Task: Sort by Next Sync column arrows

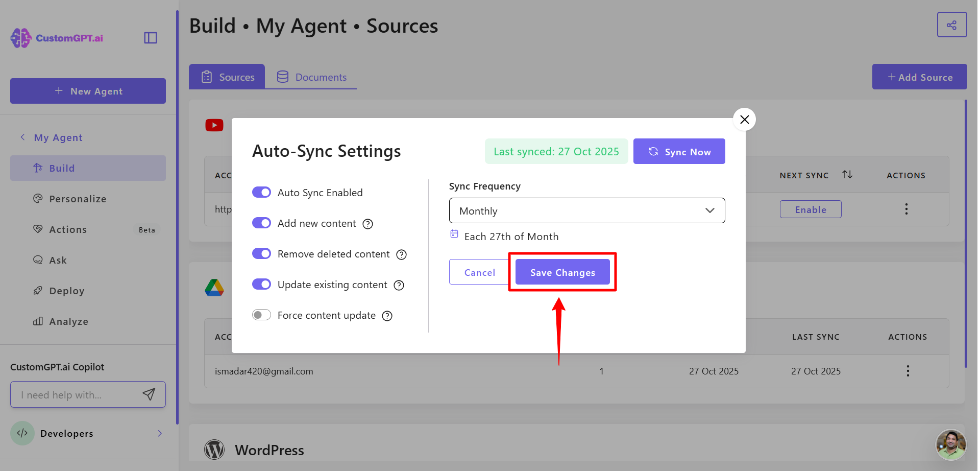Action: point(847,175)
